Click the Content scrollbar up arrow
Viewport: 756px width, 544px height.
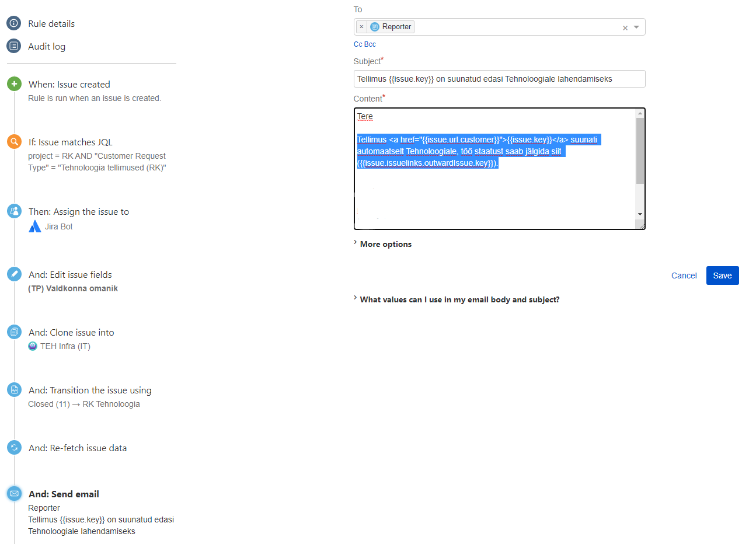coord(640,114)
